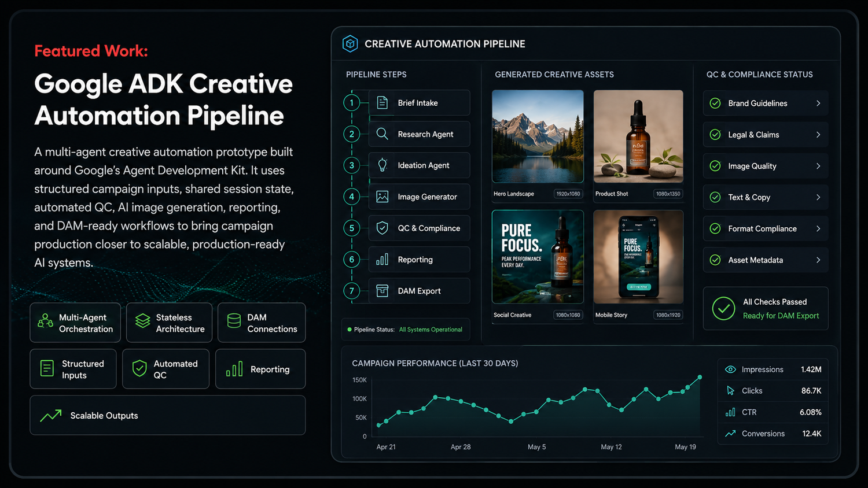Screen dimensions: 868x488
Task: Open the Research Agent step
Action: [x=420, y=134]
